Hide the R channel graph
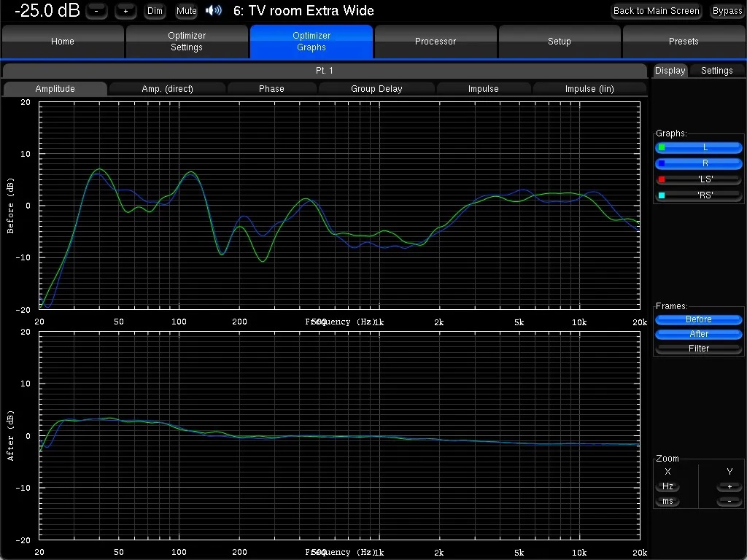The image size is (747, 560). tap(699, 163)
